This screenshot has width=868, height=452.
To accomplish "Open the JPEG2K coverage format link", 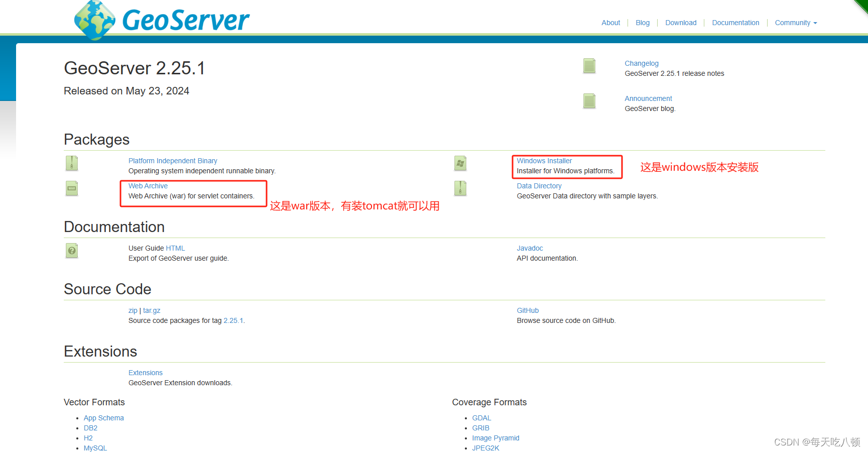I will click(x=485, y=448).
